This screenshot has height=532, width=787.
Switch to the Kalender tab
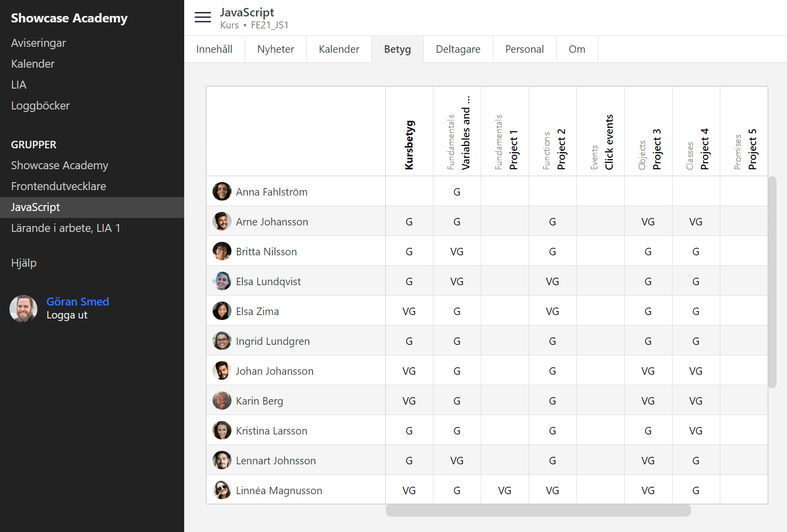click(338, 49)
